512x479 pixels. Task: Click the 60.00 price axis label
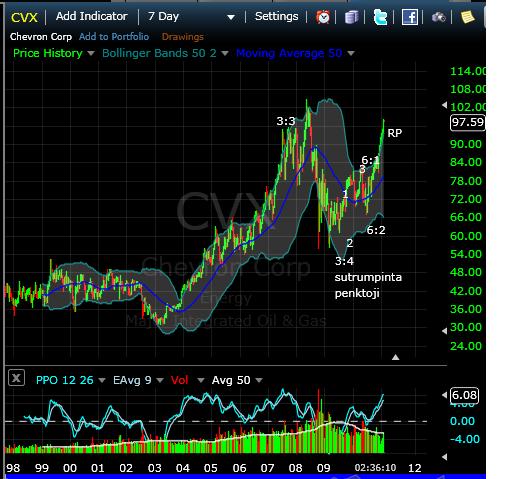coord(466,236)
